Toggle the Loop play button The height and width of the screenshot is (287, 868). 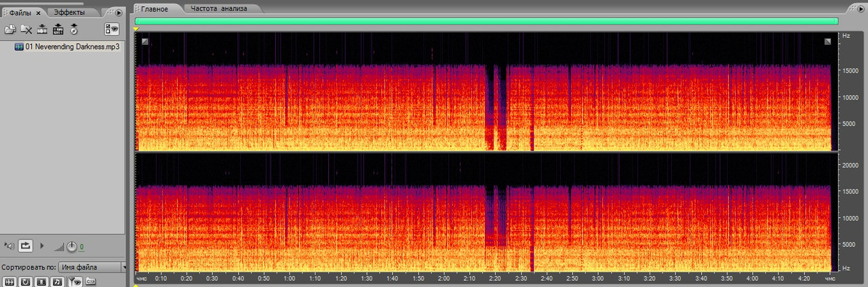[x=25, y=246]
